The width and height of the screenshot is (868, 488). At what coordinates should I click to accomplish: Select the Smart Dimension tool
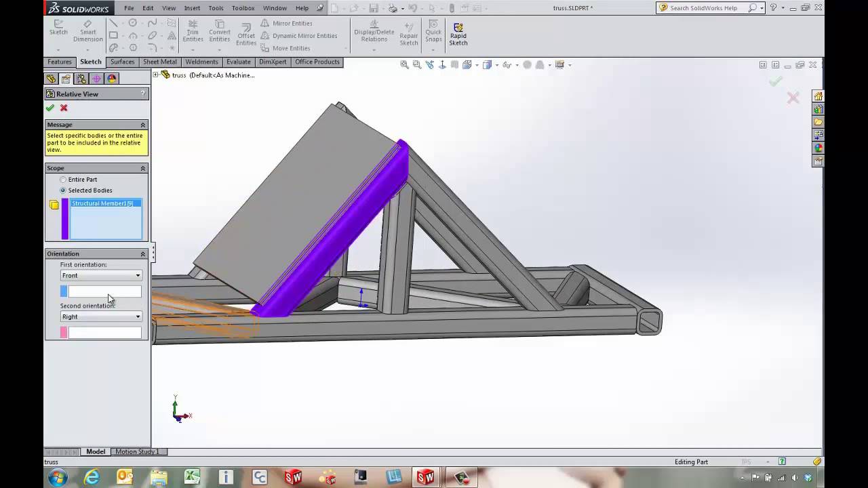pos(88,31)
